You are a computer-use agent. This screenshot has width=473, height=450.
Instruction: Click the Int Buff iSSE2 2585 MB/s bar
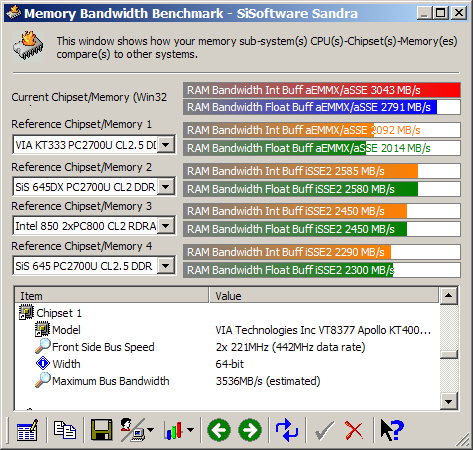click(x=322, y=171)
